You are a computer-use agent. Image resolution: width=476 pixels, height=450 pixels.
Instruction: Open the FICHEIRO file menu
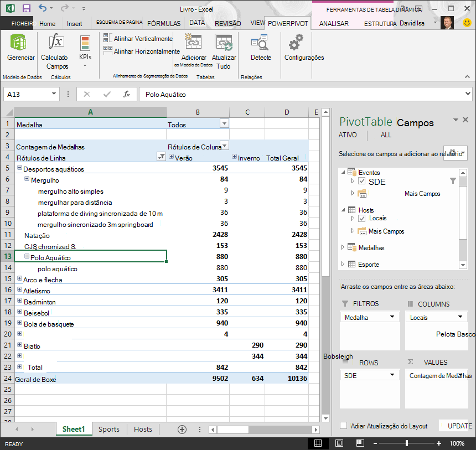coord(18,24)
